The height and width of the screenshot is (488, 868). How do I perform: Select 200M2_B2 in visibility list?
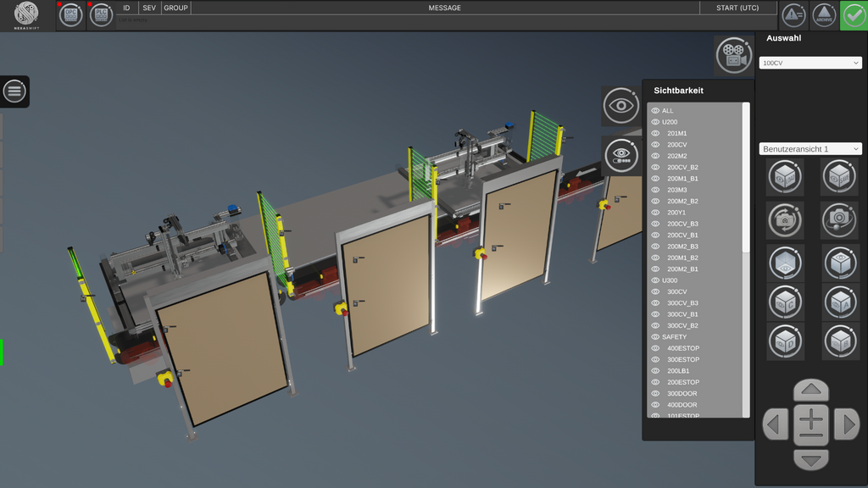coord(682,202)
